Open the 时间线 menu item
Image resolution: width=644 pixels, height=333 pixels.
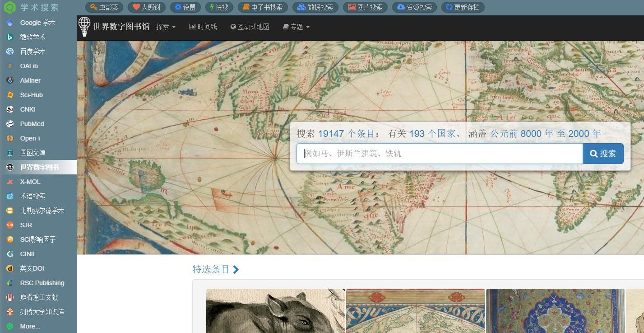coord(203,27)
